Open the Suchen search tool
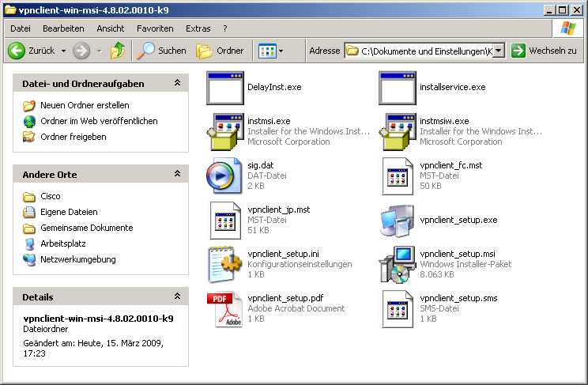The image size is (588, 385). (x=161, y=51)
